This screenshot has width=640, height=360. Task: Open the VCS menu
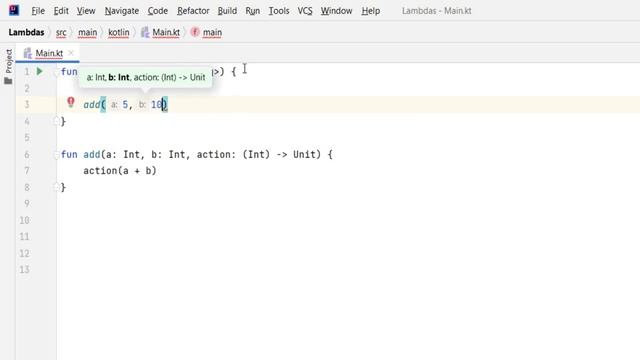304,11
